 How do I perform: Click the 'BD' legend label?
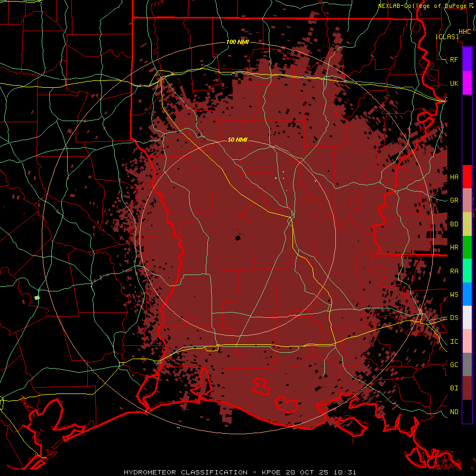tap(454, 224)
